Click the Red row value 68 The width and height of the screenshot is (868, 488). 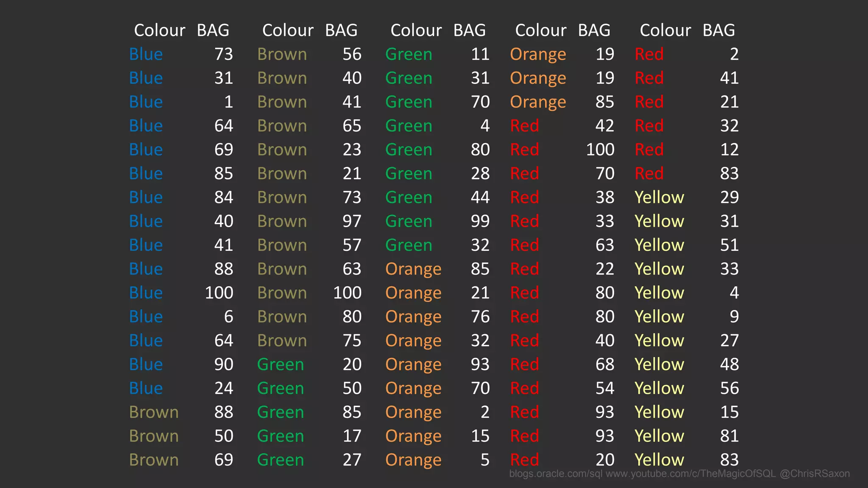click(605, 364)
